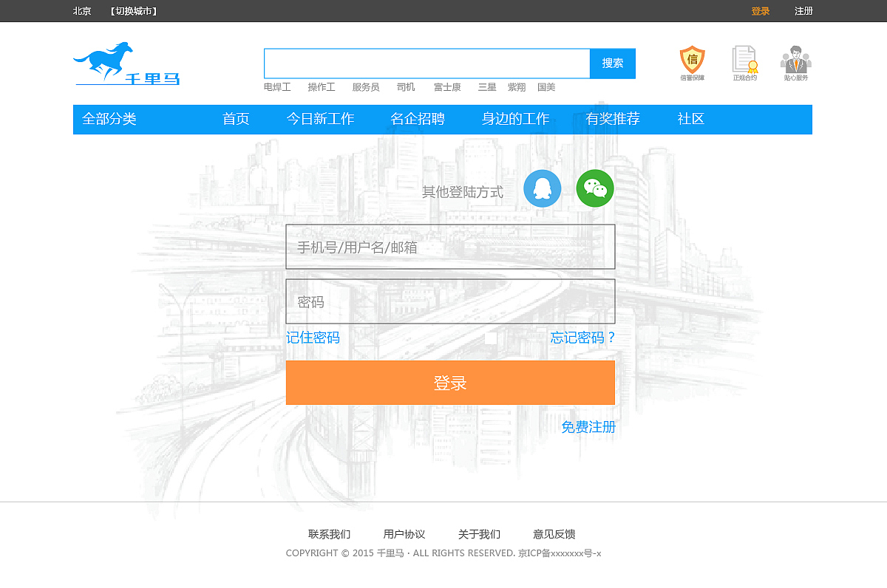Click 注册 in the top bar

click(803, 10)
